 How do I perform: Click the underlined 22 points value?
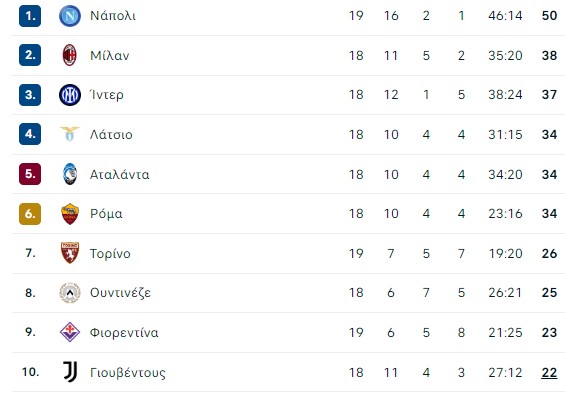(549, 372)
